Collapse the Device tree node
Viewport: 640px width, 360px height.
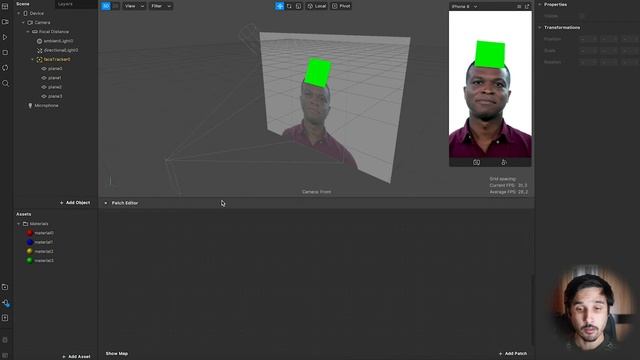click(18, 13)
